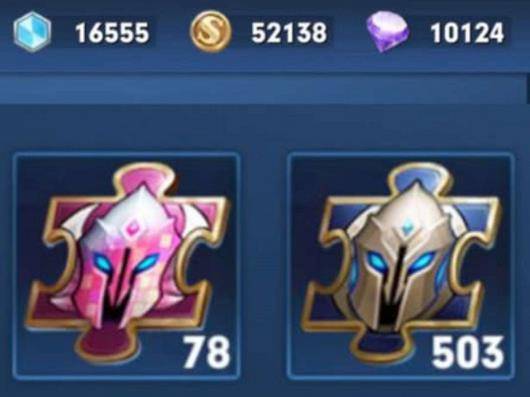Image resolution: width=530 pixels, height=397 pixels.
Task: Tap the top knob of the blue puzzle piece
Action: click(x=418, y=178)
